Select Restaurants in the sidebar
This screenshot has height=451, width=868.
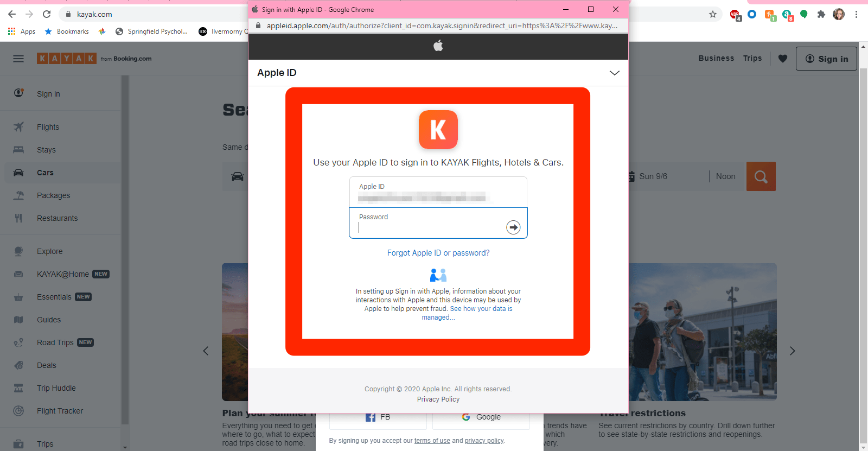[61, 218]
